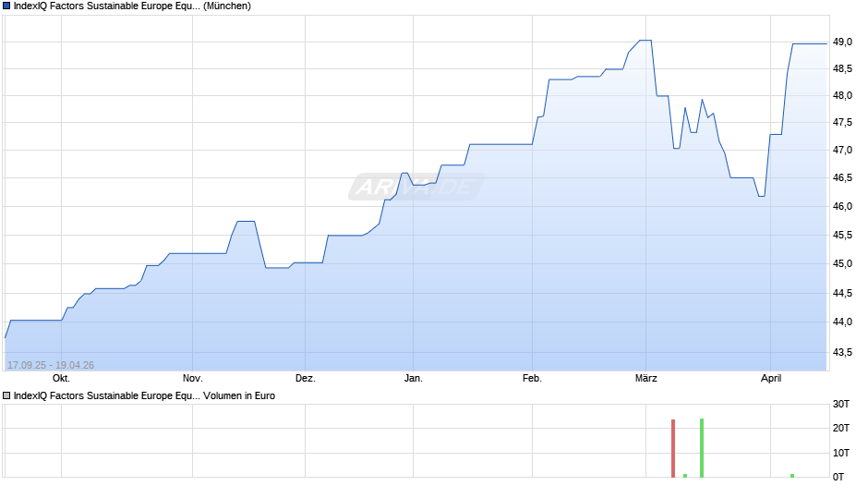The image size is (868, 486).
Task: Click the 'Nov.' x-axis label
Action: (193, 379)
